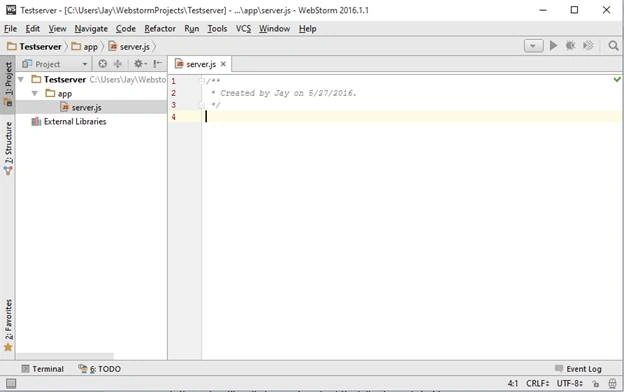624x392 pixels.
Task: Click fold end marker on line 3
Action: 203,105
